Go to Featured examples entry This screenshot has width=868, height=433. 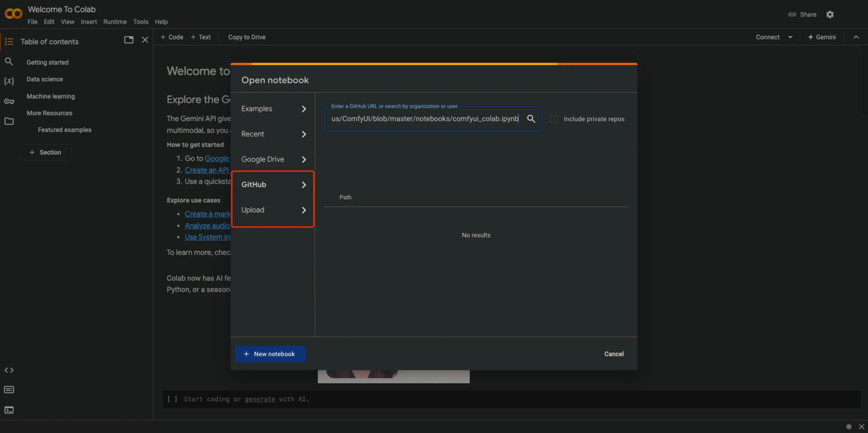click(x=65, y=130)
